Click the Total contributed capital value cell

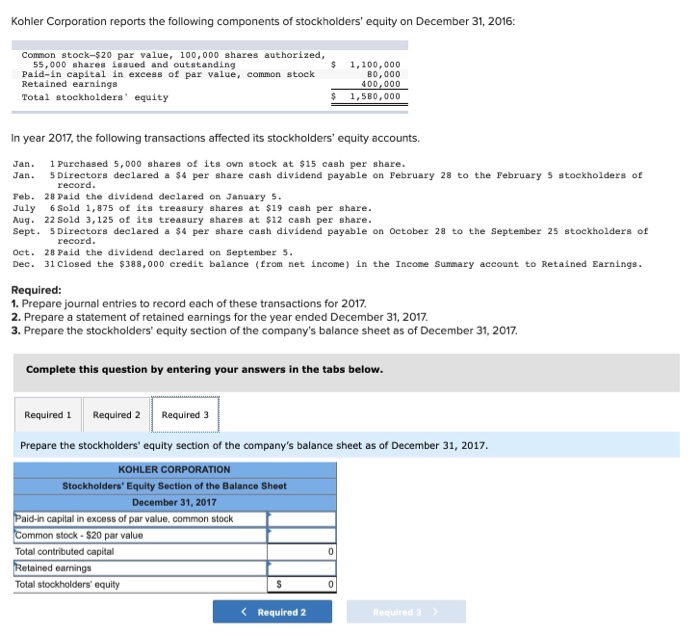click(x=302, y=551)
